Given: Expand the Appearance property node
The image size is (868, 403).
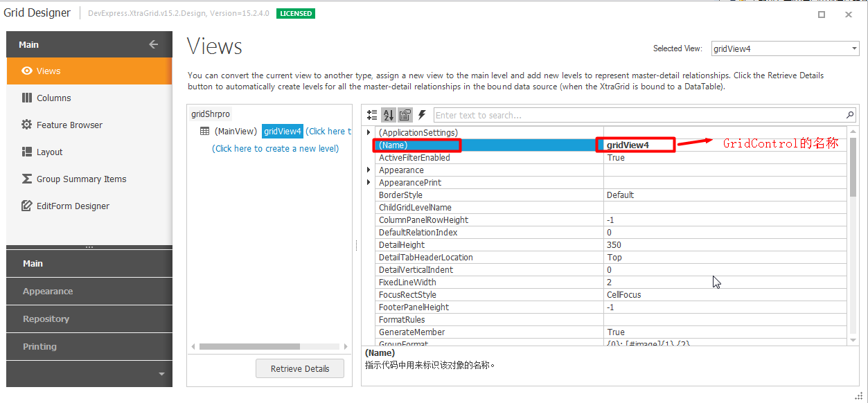Looking at the screenshot, I should (367, 170).
